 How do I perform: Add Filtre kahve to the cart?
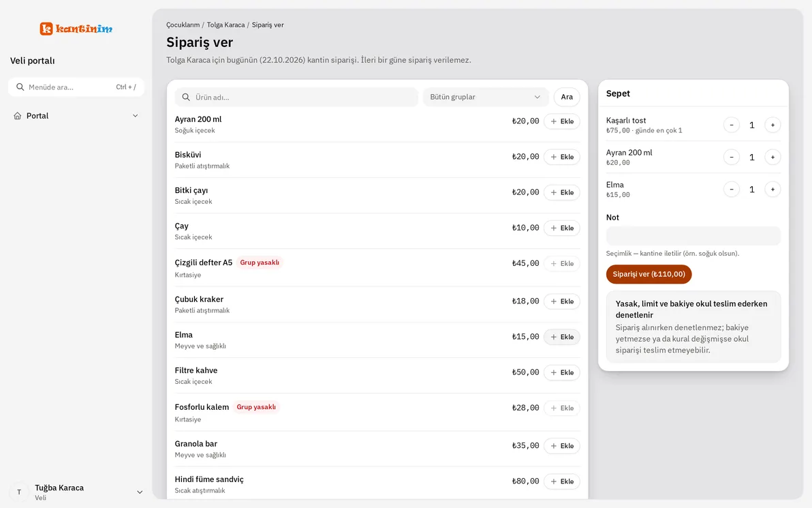[x=562, y=372]
